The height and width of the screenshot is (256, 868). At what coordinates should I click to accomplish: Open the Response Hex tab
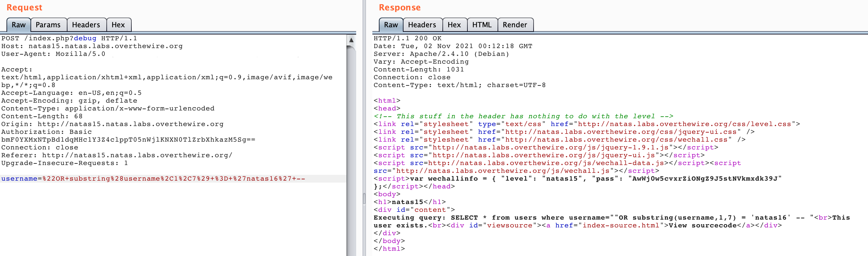(x=454, y=25)
